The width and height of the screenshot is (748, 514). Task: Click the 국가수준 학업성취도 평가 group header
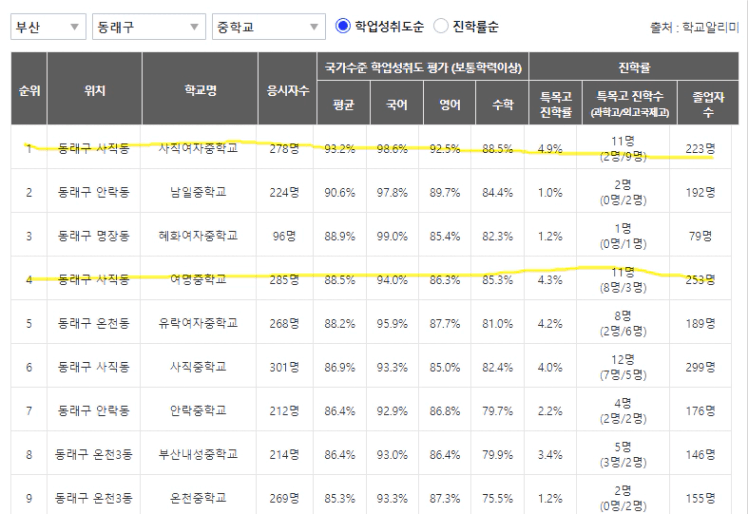(423, 67)
